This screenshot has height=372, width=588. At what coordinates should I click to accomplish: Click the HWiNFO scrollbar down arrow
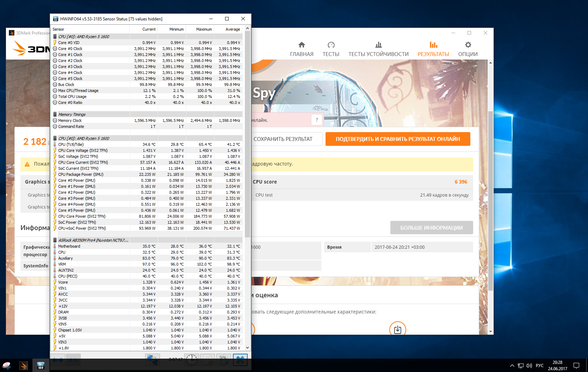coord(248,348)
